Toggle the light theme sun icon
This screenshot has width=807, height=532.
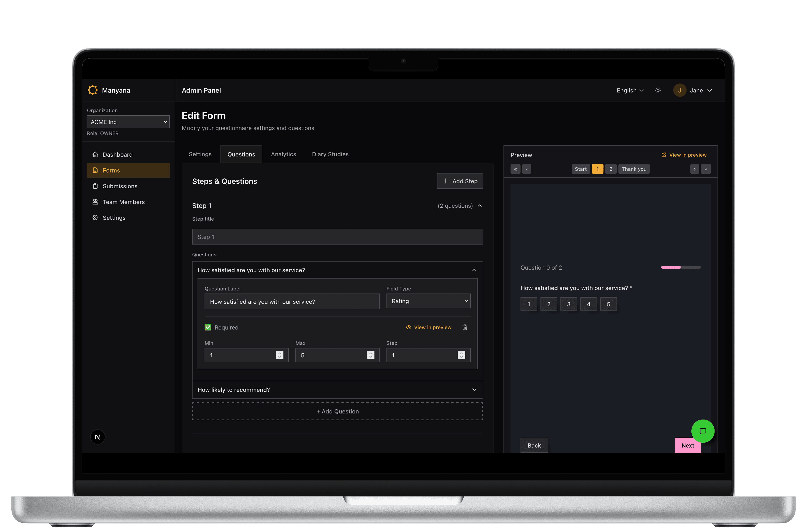click(x=658, y=90)
